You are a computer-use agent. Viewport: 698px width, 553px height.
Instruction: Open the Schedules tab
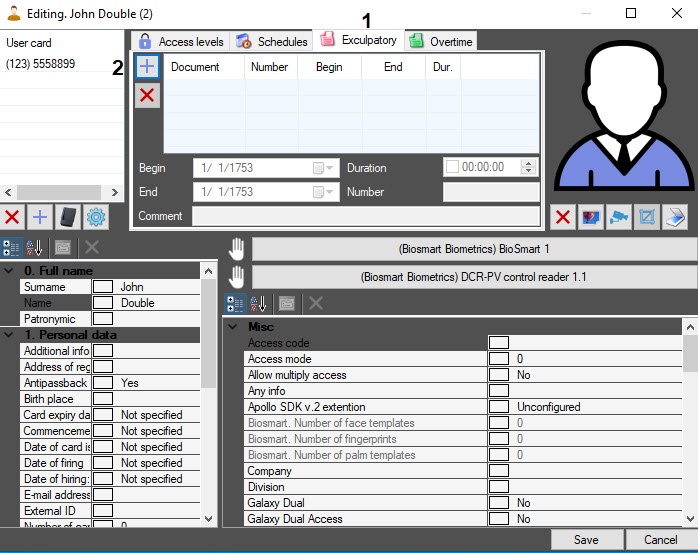pos(271,41)
